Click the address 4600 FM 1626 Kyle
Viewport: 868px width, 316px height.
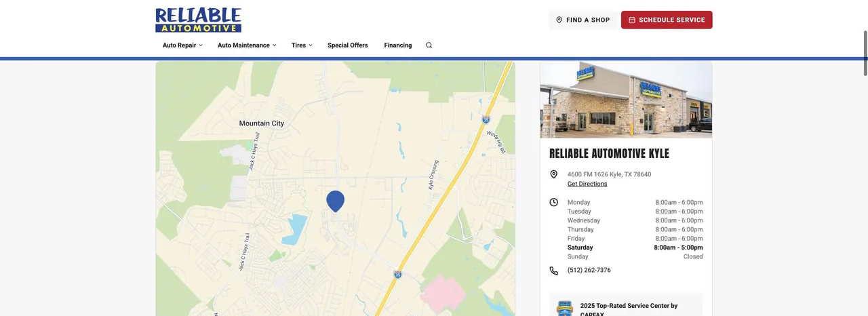coord(609,174)
